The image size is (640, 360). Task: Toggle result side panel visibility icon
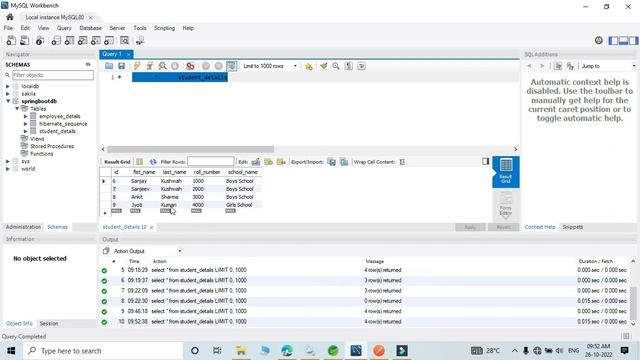pos(485,161)
